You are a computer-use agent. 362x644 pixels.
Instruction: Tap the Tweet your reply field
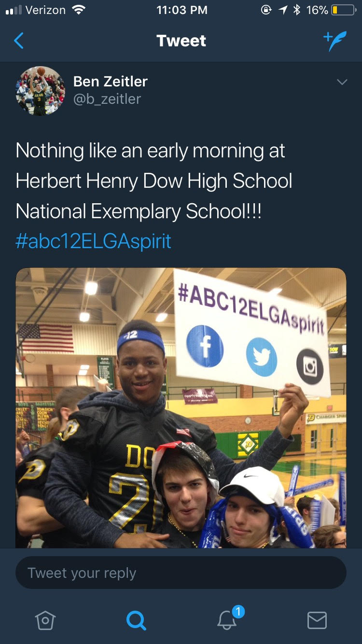pyautogui.click(x=181, y=573)
